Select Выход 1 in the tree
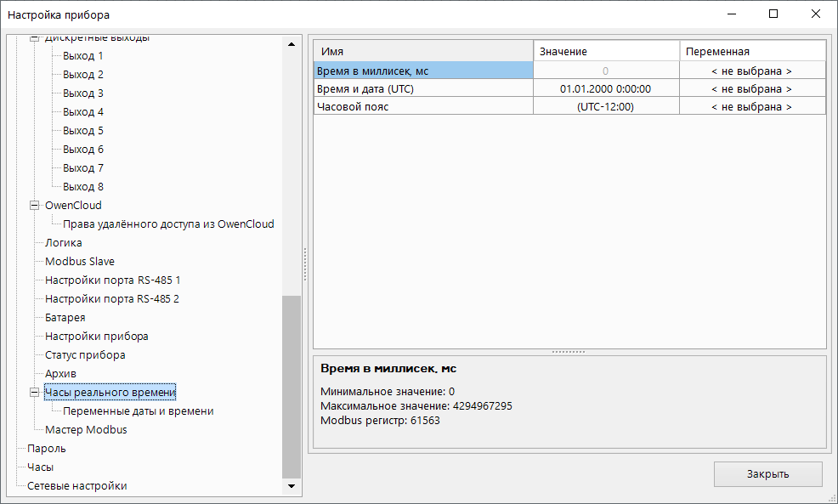Screen dimensions: 838x504 82,56
